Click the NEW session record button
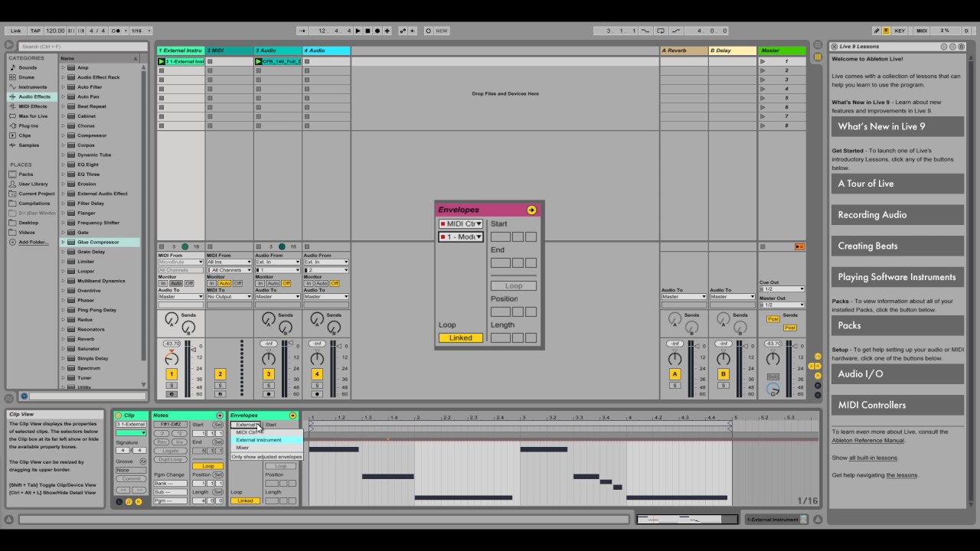The width and height of the screenshot is (980, 551). pos(441,31)
